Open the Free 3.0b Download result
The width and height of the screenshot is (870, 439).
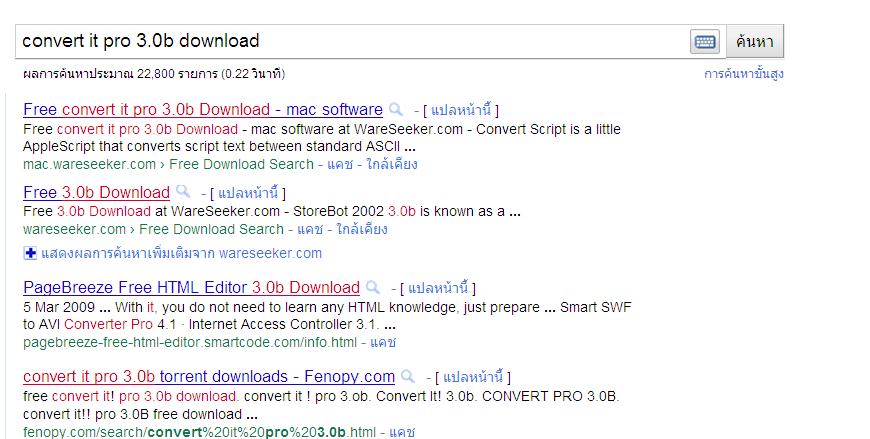96,192
